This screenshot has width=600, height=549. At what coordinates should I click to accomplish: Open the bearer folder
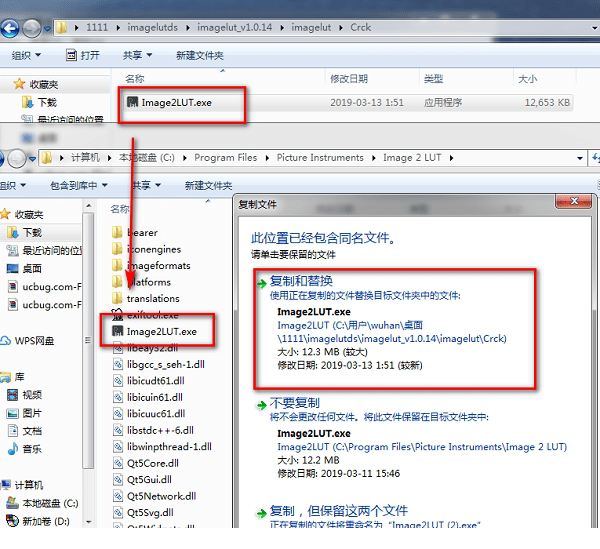135,233
